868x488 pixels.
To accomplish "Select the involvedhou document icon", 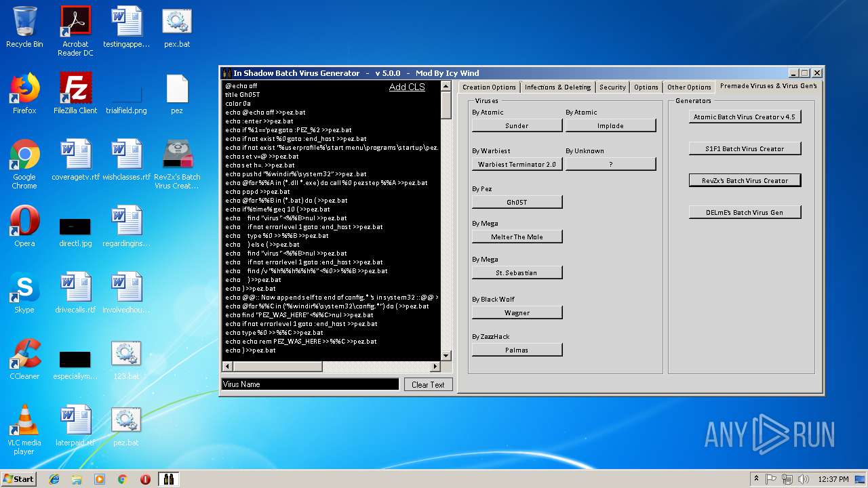I will point(126,293).
